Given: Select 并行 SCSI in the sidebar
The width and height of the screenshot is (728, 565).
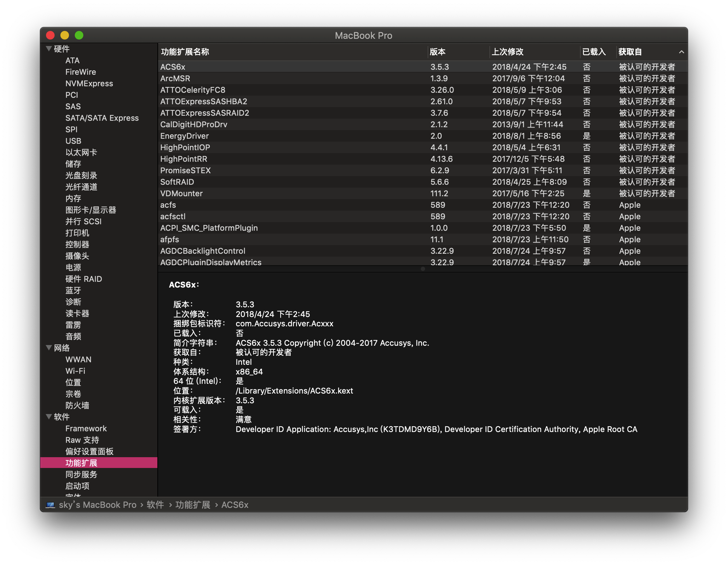Looking at the screenshot, I should pyautogui.click(x=83, y=221).
